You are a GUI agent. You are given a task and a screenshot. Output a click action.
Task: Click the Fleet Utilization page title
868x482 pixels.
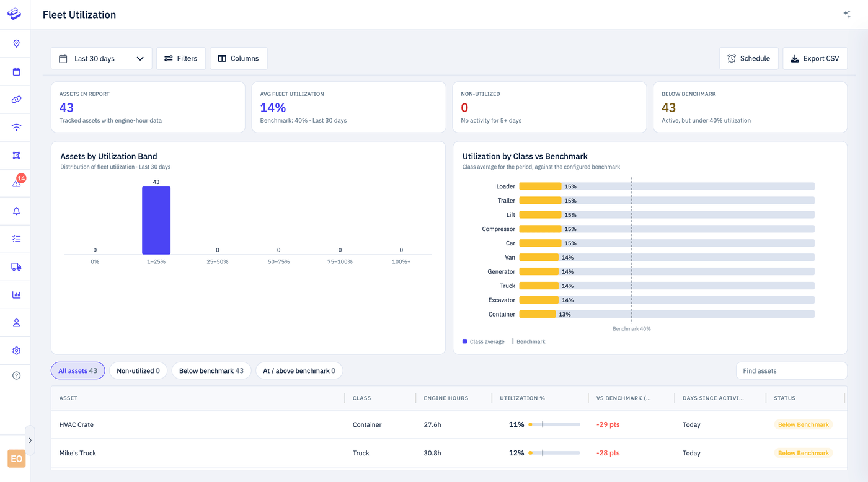pos(79,15)
